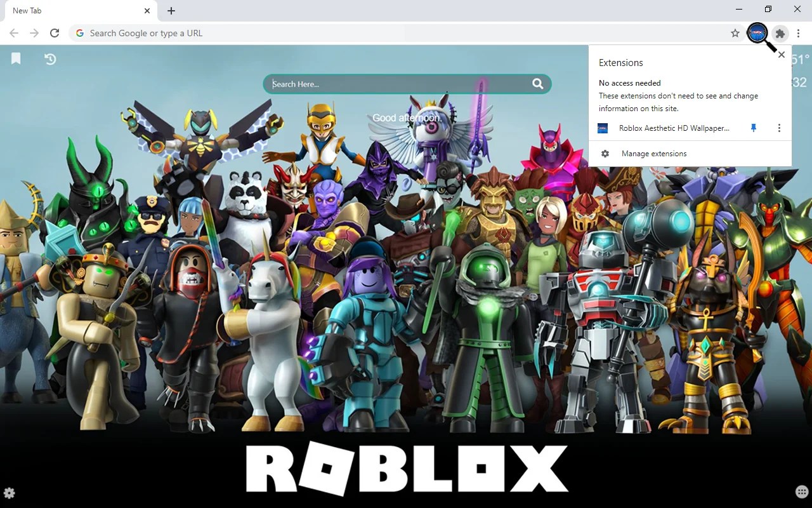Image resolution: width=812 pixels, height=508 pixels.
Task: Select Roblox Aesthetic HD Wallpaper extension entry
Action: pos(674,128)
